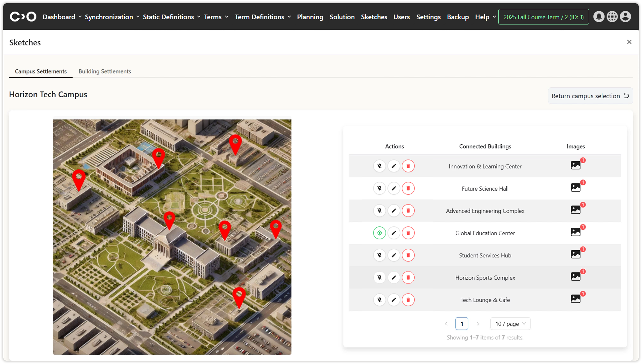Delete the Tech Lounge & Cafe entry
The image size is (642, 364).
pyautogui.click(x=408, y=300)
